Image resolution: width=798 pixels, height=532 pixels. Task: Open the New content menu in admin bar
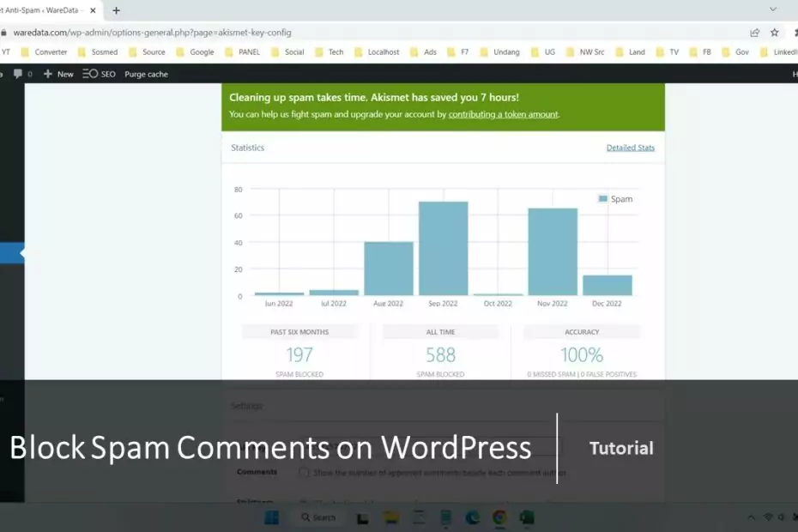pos(58,75)
